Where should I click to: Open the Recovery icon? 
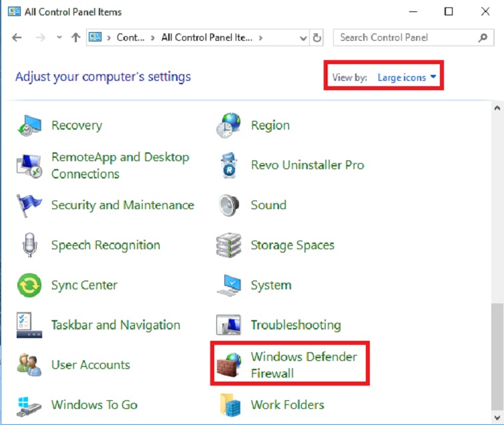tap(29, 125)
